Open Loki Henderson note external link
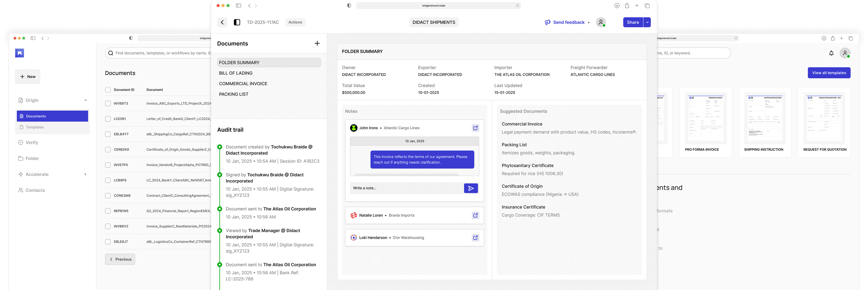 coord(475,238)
